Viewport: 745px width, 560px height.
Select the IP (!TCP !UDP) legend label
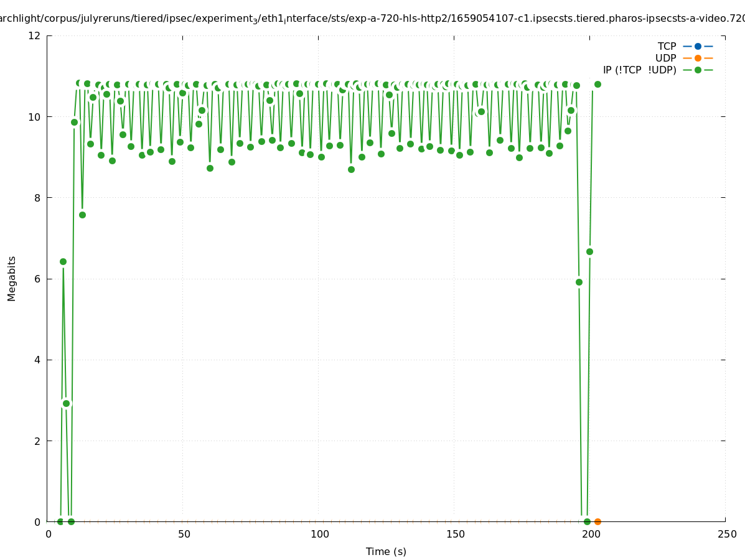point(639,70)
